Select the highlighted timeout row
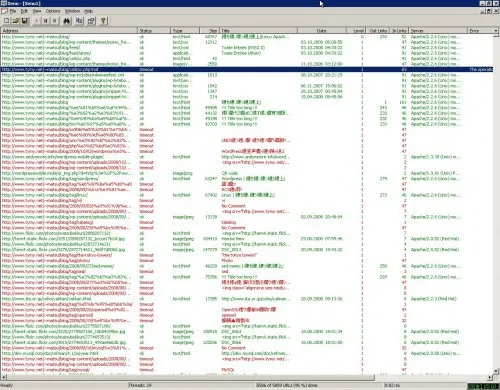Screen dimensions: 500x390 pos(247,69)
